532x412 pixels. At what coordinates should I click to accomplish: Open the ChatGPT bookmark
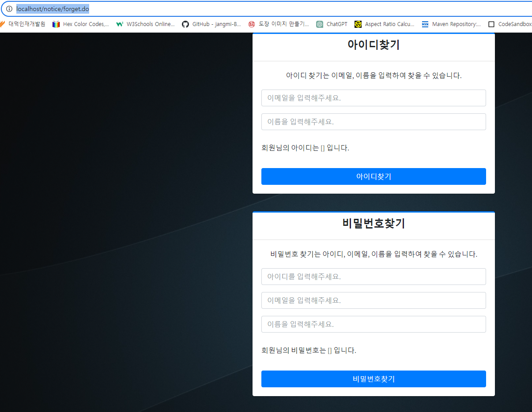[x=332, y=24]
